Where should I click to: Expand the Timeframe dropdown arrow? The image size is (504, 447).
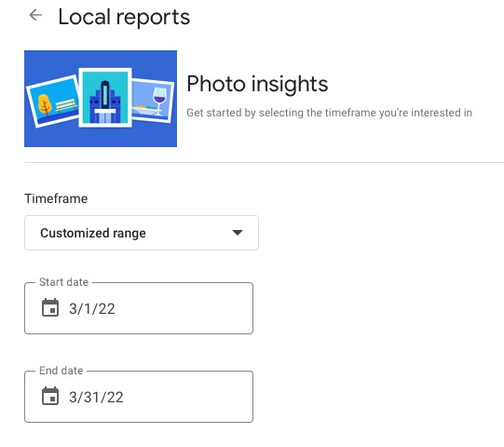[x=238, y=233]
